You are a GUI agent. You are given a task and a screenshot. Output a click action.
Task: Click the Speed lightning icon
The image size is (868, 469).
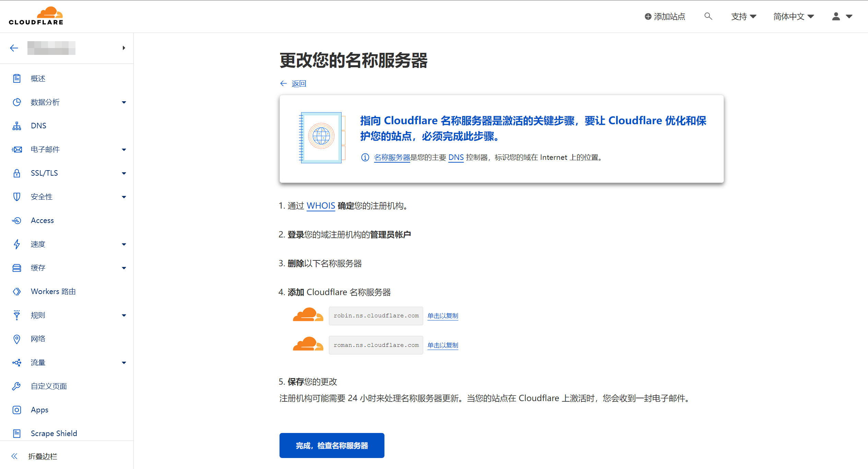(17, 244)
